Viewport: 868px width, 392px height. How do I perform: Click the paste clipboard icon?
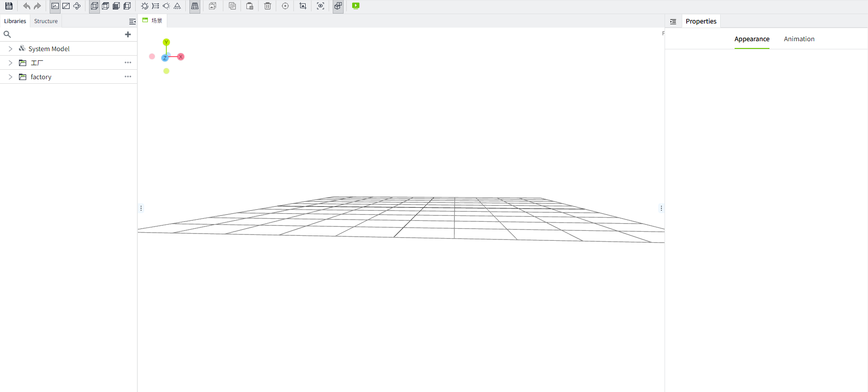250,6
